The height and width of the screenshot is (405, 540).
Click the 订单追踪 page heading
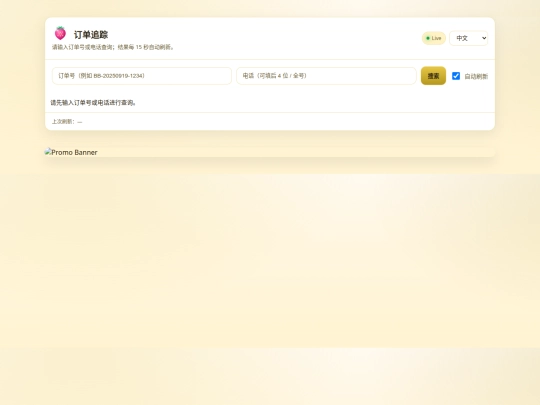[x=91, y=34]
